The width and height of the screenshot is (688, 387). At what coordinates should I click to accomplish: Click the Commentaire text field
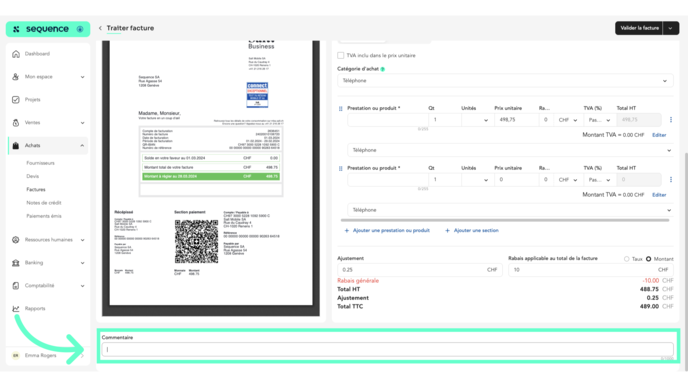387,350
